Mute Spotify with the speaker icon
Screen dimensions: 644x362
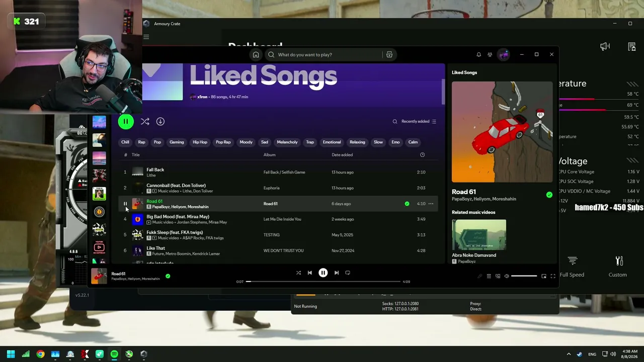[507, 276]
